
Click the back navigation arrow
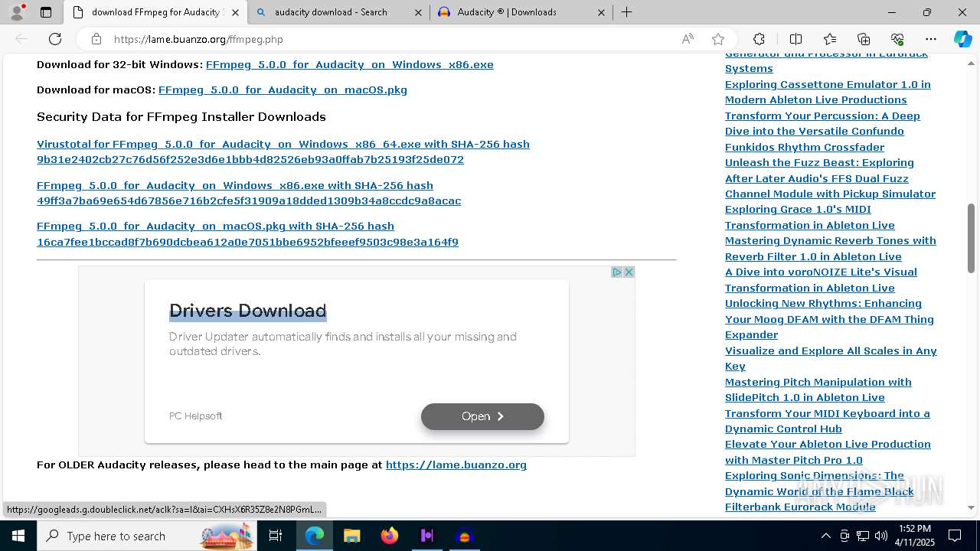(x=21, y=39)
